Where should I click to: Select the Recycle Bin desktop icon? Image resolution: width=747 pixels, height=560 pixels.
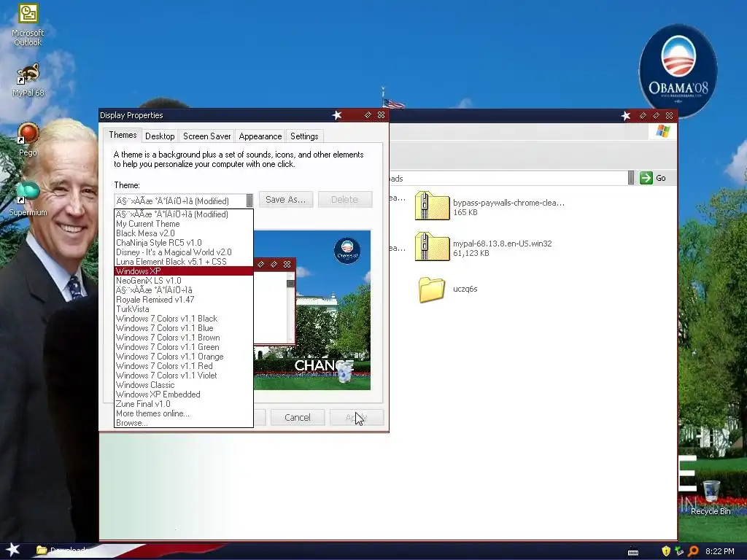coord(711,497)
